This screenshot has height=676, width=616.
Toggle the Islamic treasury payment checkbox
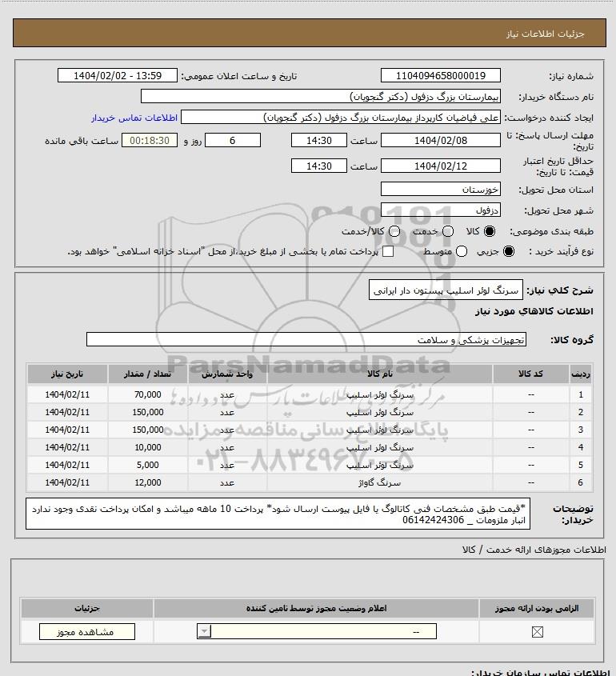(388, 251)
